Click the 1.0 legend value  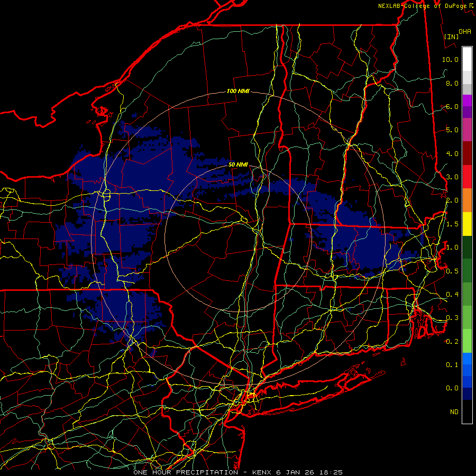(x=452, y=247)
